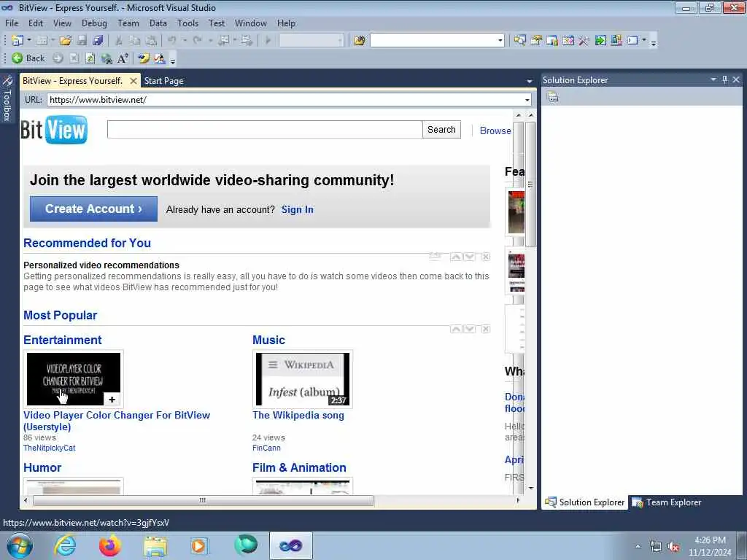
Task: Close the BitView - Express Yourself tab
Action: tap(133, 81)
